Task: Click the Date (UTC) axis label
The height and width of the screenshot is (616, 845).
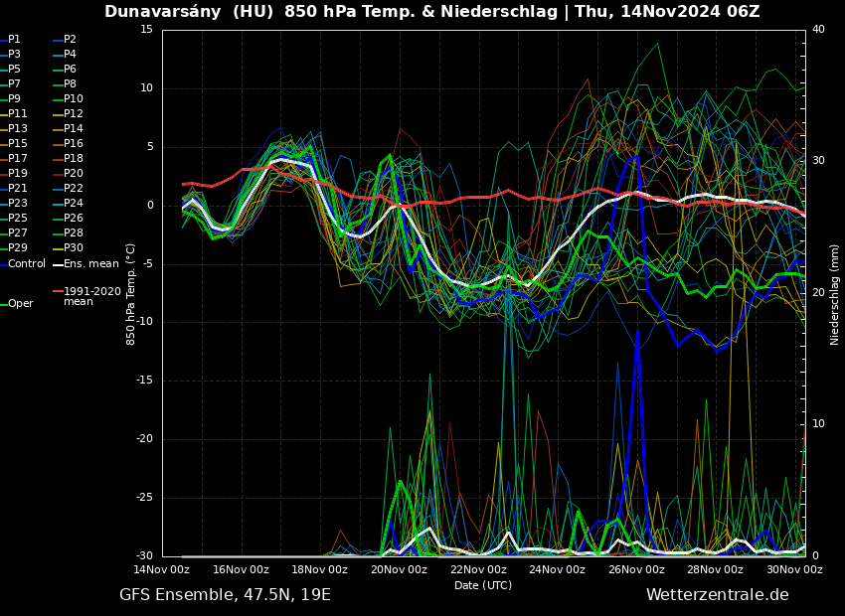Action: (x=483, y=585)
